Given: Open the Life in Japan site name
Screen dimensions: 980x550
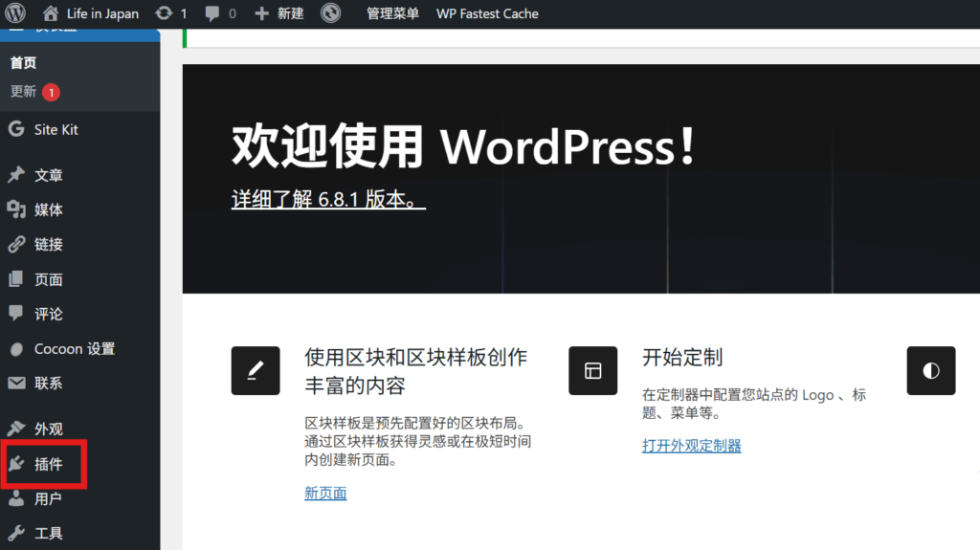Looking at the screenshot, I should [x=102, y=13].
